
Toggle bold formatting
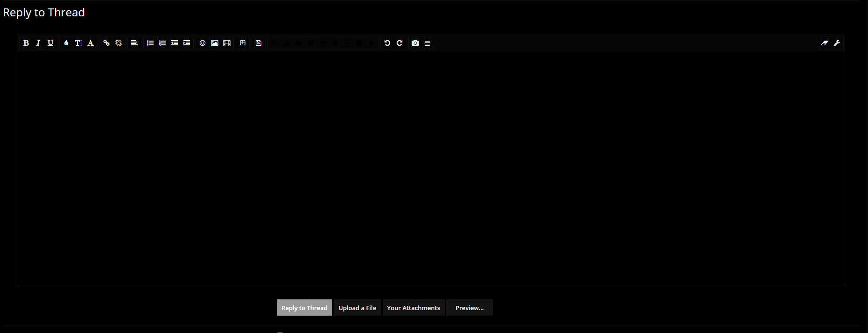tap(26, 43)
